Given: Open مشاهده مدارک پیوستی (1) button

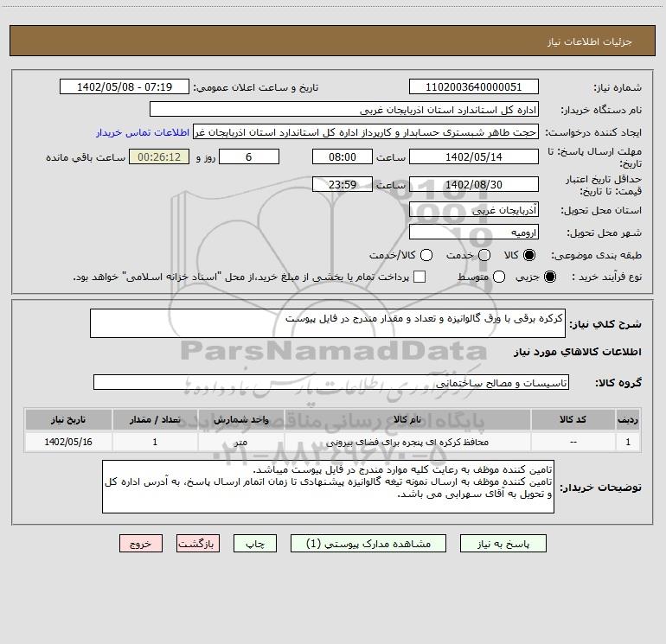Looking at the screenshot, I should point(368,544).
